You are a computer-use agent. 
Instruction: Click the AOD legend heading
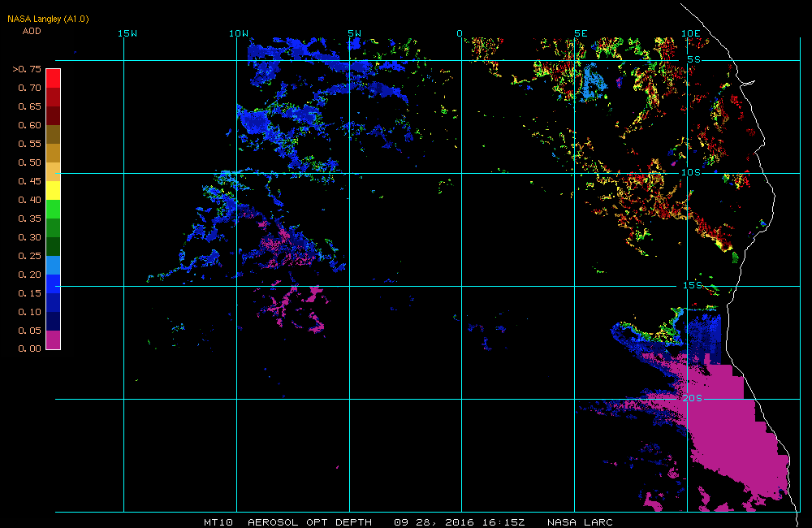point(32,31)
